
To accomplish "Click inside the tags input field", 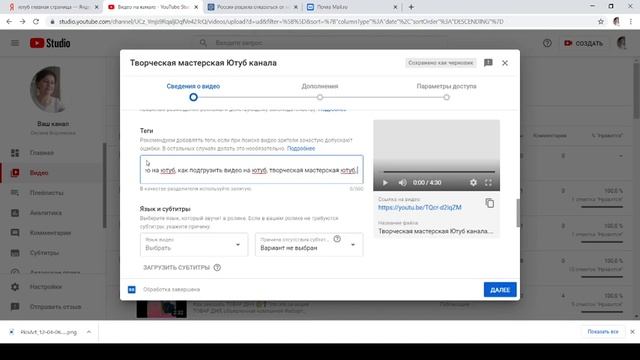I will (x=251, y=169).
